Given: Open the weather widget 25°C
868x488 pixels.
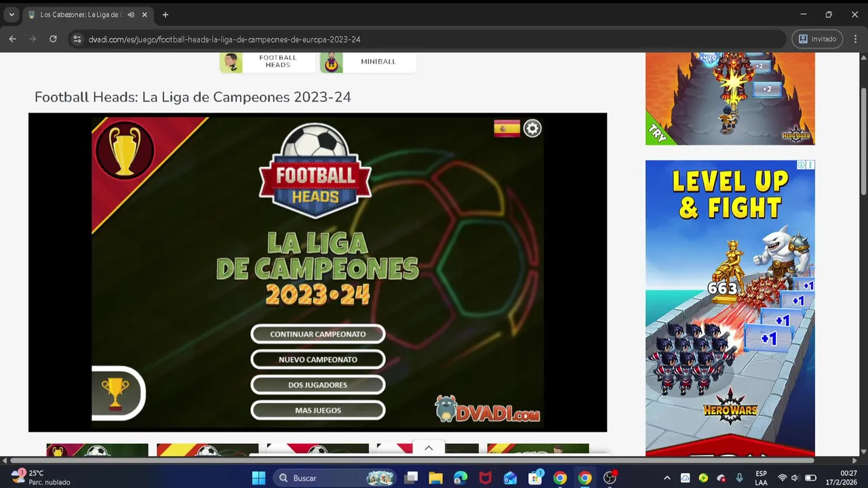Looking at the screenshot, I should click(41, 477).
